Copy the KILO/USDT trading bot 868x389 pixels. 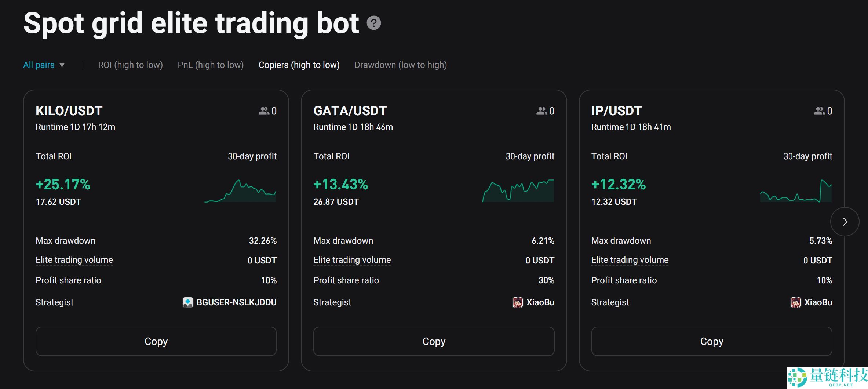(x=156, y=341)
